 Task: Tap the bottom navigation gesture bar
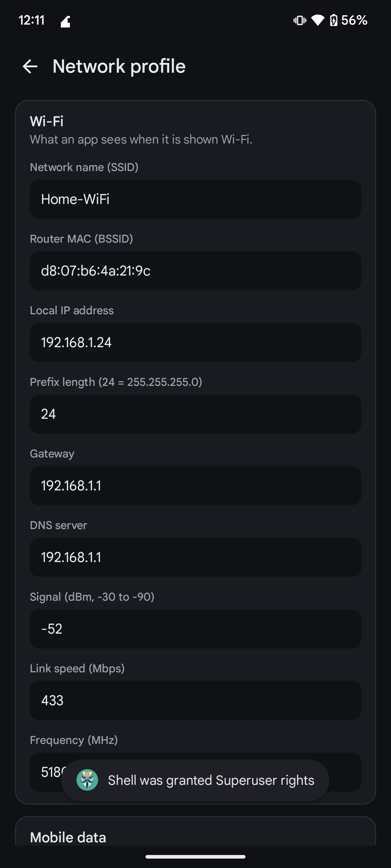[x=195, y=856]
